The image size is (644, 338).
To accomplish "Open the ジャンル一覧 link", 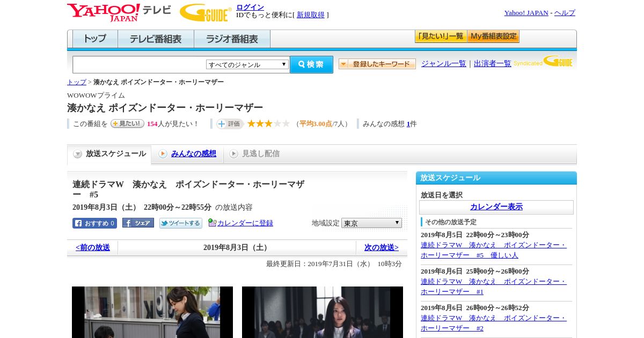I will click(444, 64).
